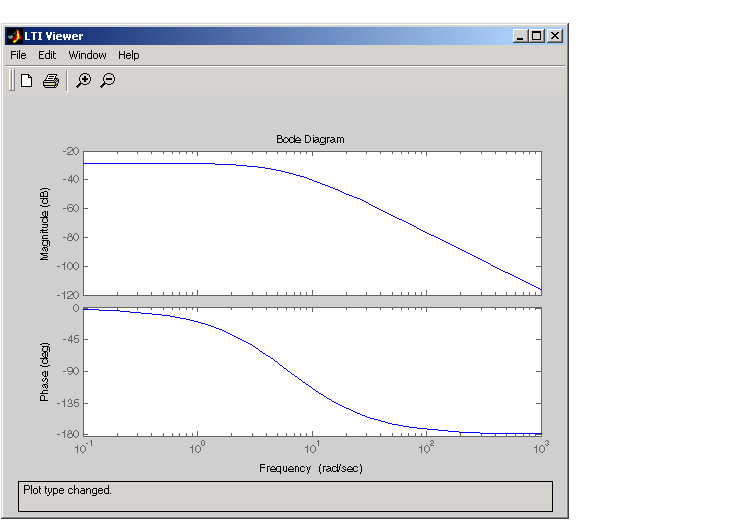Click the New Viewer blank page icon
750x522 pixels.
pyautogui.click(x=27, y=81)
